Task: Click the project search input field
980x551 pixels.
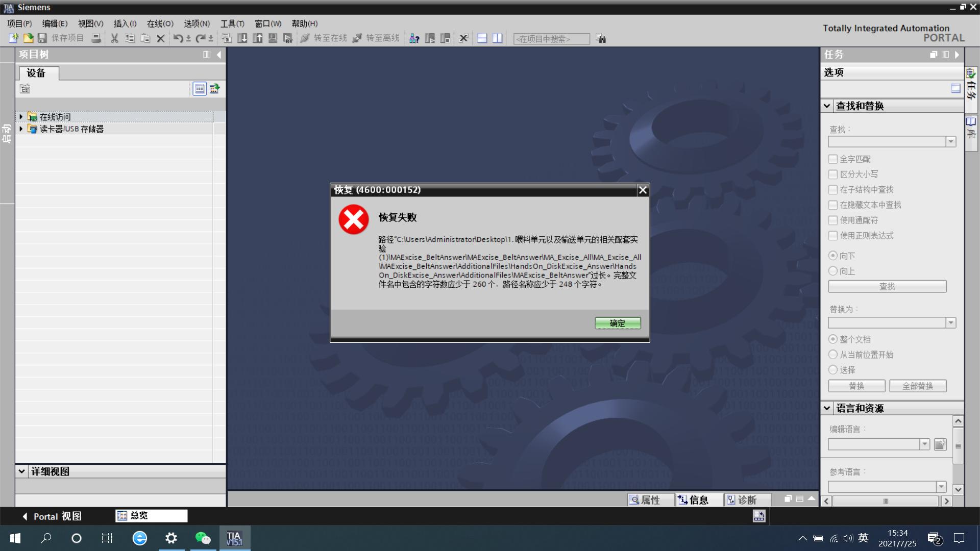Action: tap(551, 39)
